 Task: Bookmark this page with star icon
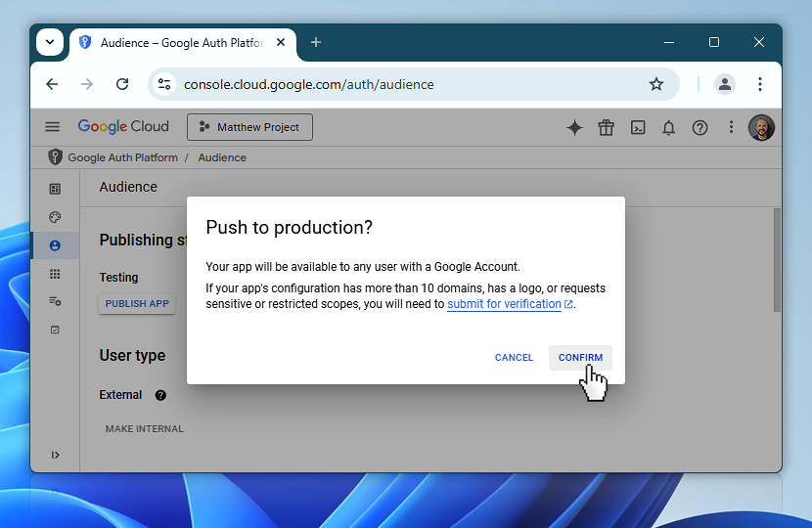[x=656, y=84]
